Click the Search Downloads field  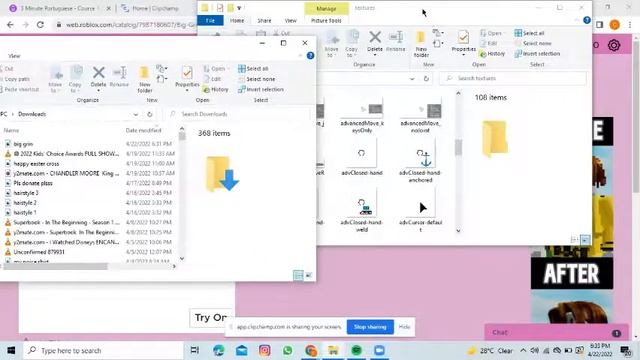point(239,114)
